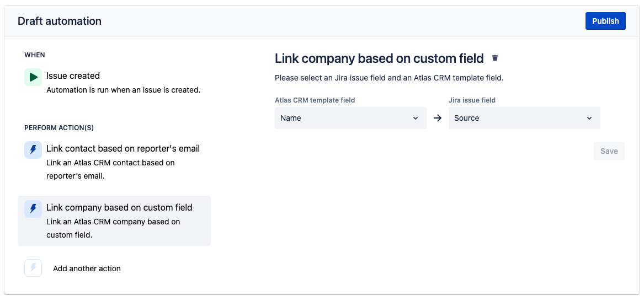Click the Draft automation title

point(60,21)
